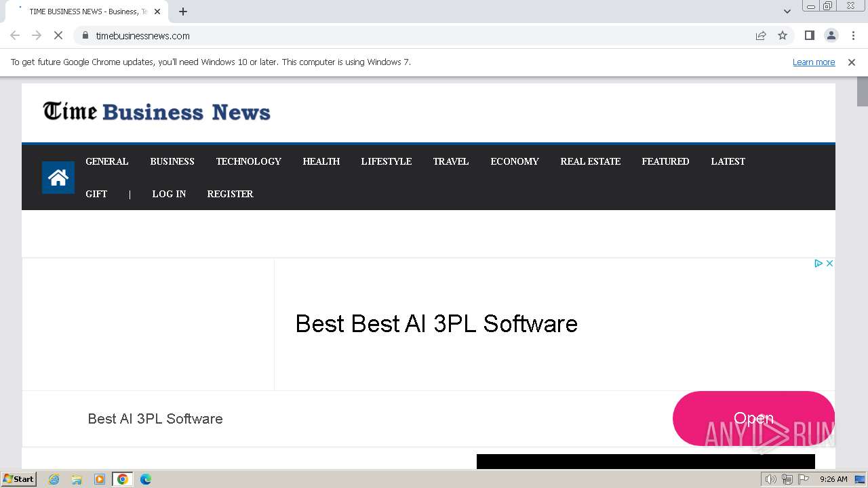Viewport: 868px width, 488px height.
Task: Open Microsoft Edge from taskbar
Action: click(146, 479)
